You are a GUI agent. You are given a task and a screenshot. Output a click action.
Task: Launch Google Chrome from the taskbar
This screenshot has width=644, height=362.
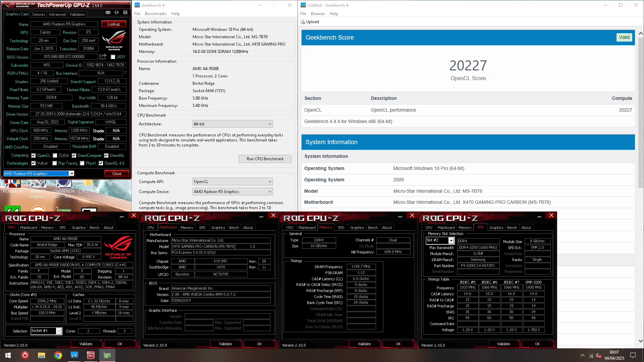point(58,355)
